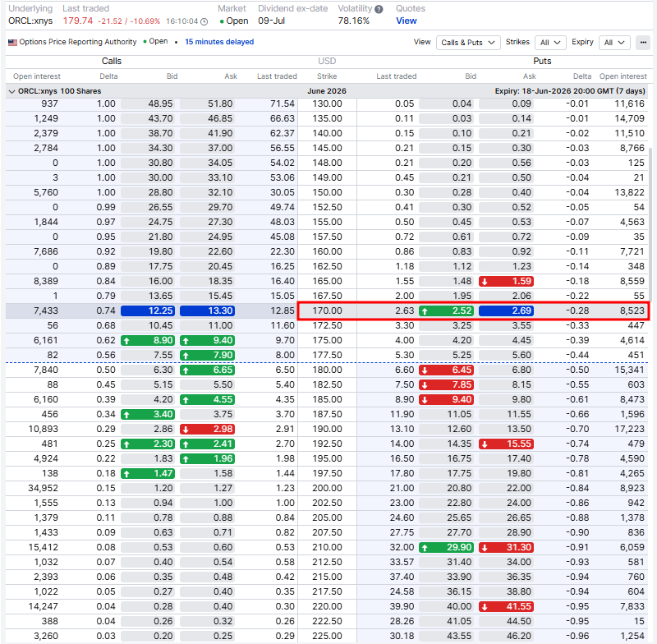The width and height of the screenshot is (657, 644).
Task: Click the call ask 2.41 at strike 192.50
Action: (x=208, y=444)
